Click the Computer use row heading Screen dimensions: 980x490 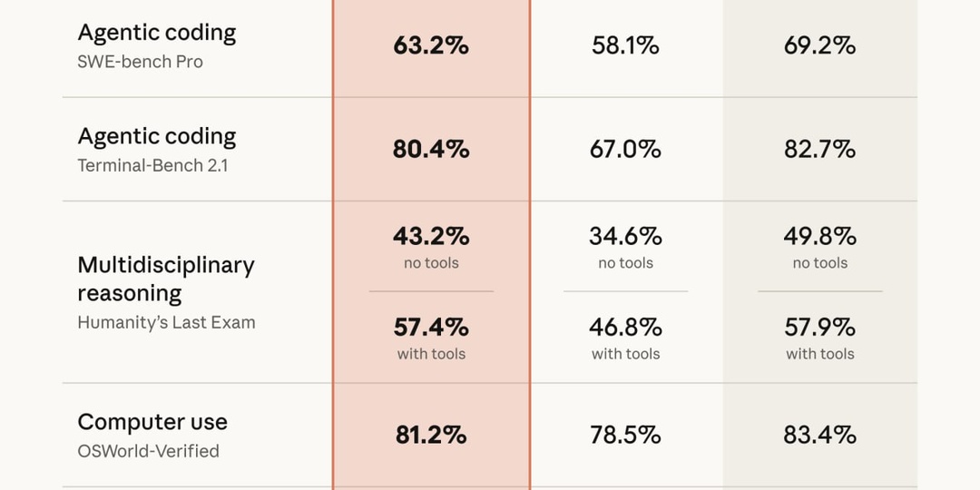click(x=152, y=422)
